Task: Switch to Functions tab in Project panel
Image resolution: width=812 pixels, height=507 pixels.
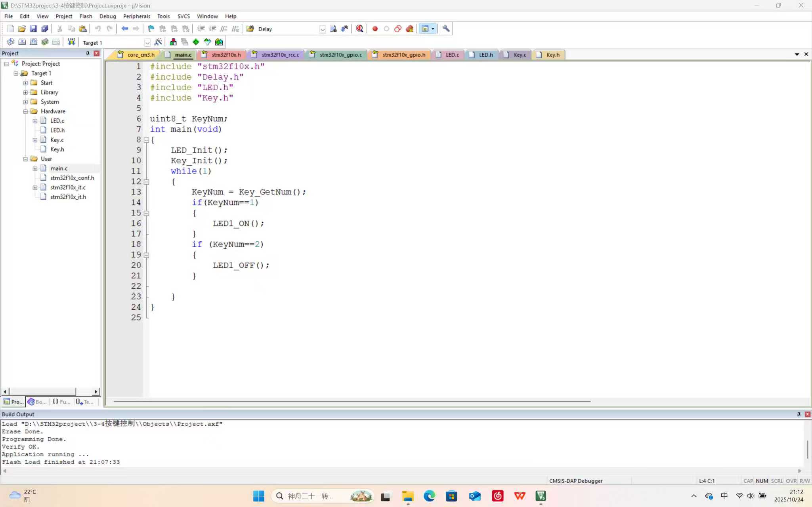Action: (x=61, y=402)
